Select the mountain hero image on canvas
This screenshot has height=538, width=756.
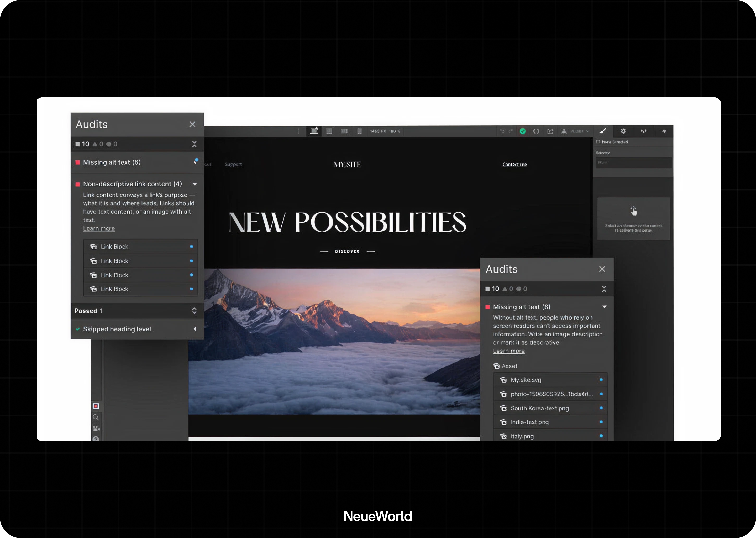pos(334,341)
